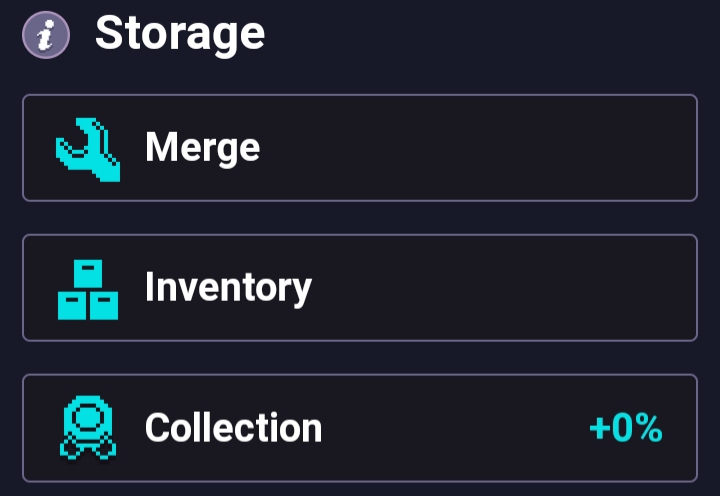Tap the Inventory label text
Viewport: 720px width, 496px height.
[x=228, y=288]
